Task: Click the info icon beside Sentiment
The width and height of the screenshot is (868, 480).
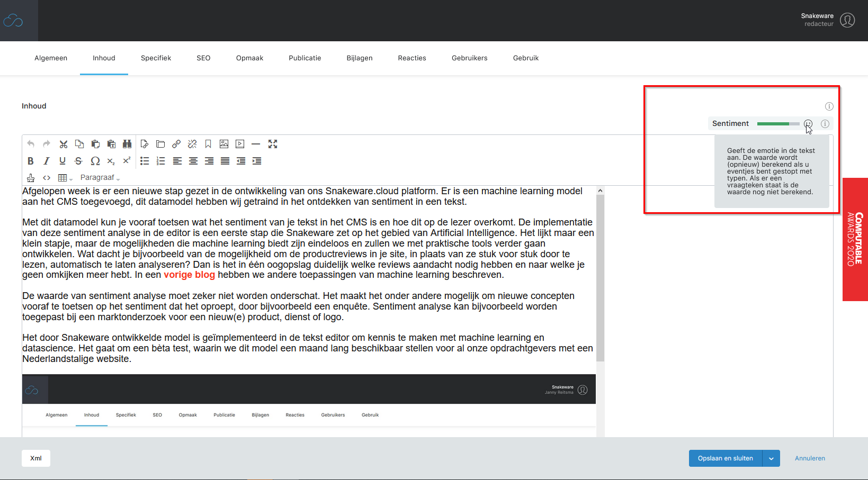Action: point(825,124)
